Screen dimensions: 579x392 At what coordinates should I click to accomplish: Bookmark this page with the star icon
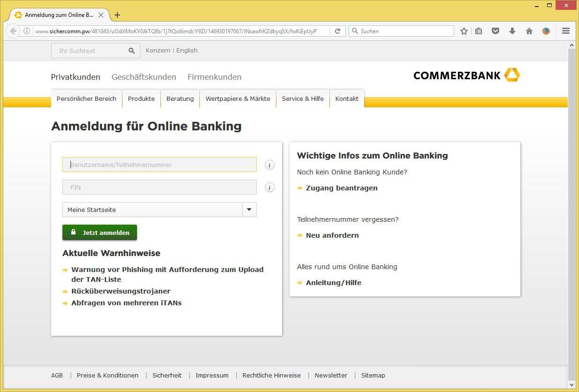click(464, 31)
